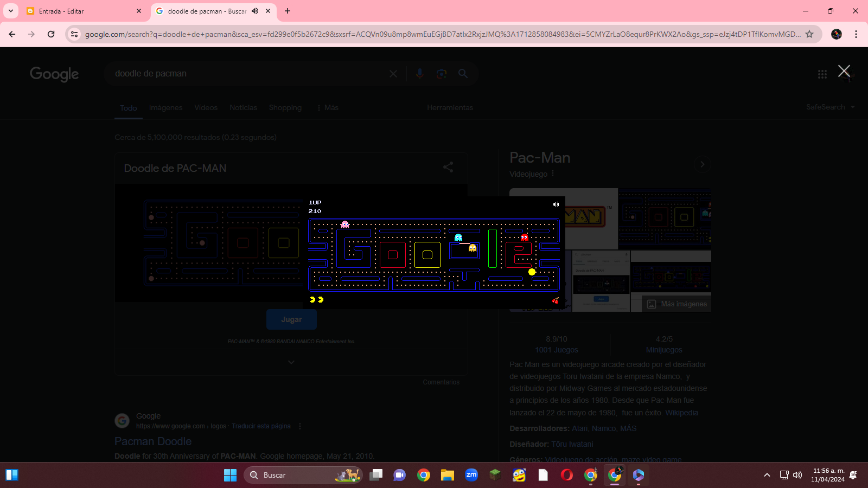868x488 pixels.
Task: Close the doodle de pacman tab
Action: [268, 11]
